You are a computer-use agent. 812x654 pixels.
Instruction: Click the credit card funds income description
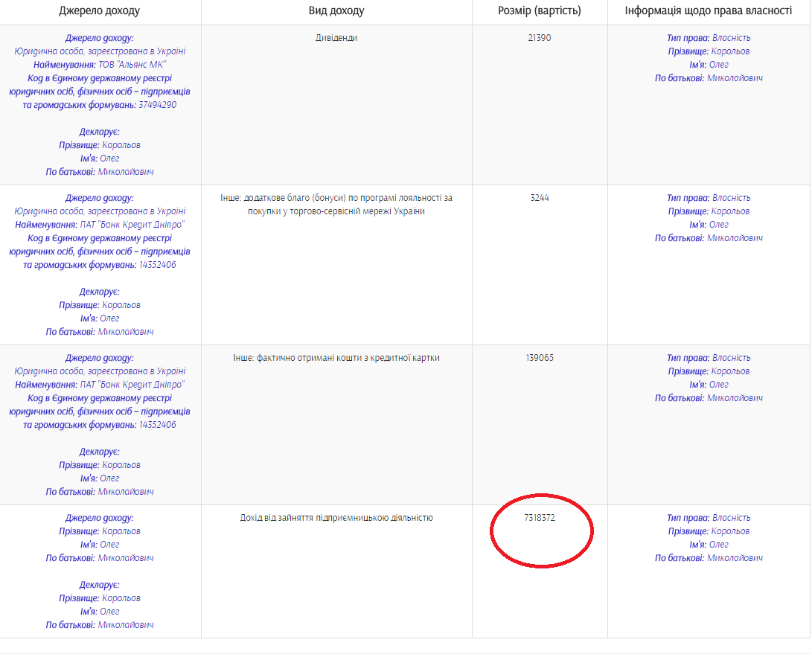[336, 358]
